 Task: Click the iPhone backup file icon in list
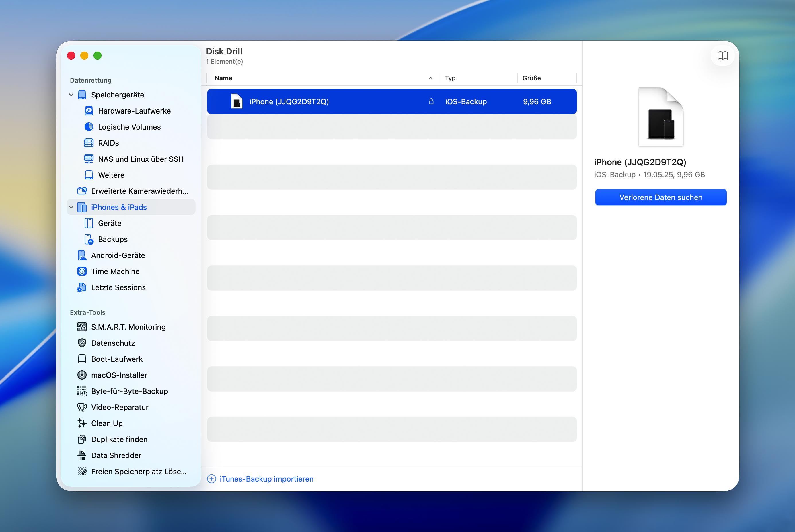coord(237,101)
